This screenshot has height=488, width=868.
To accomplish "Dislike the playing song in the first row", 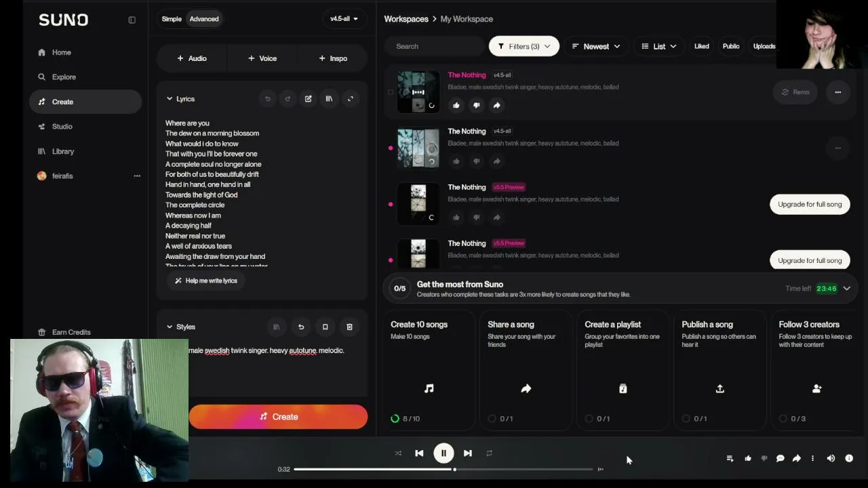I will pyautogui.click(x=476, y=105).
